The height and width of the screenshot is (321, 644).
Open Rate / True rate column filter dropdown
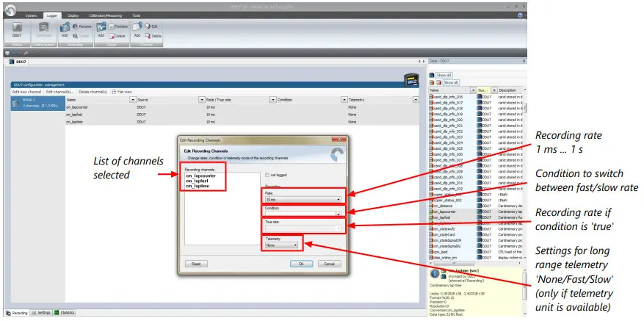point(273,100)
